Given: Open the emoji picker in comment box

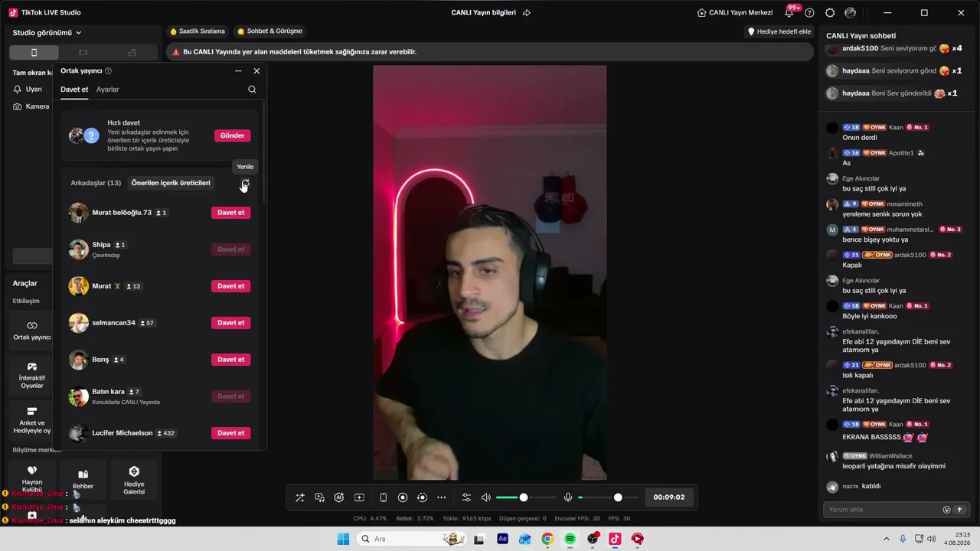Looking at the screenshot, I should (x=946, y=510).
